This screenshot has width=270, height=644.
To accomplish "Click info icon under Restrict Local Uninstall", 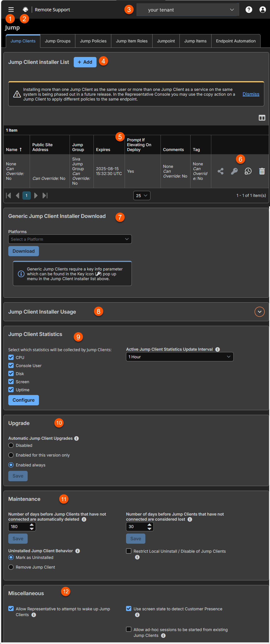I will 137,557.
